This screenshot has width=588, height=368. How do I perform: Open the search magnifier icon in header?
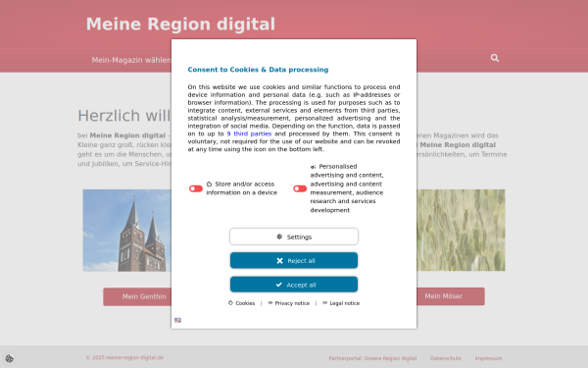click(495, 58)
